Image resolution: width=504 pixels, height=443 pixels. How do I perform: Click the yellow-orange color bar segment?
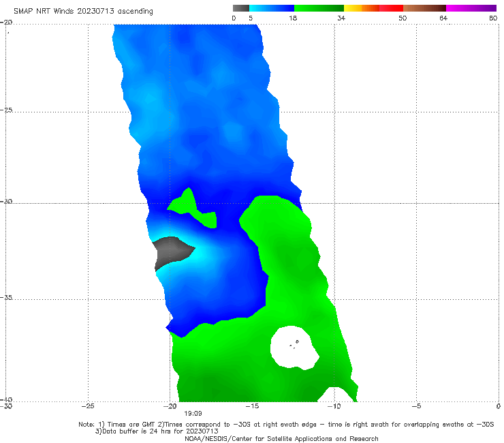click(362, 8)
